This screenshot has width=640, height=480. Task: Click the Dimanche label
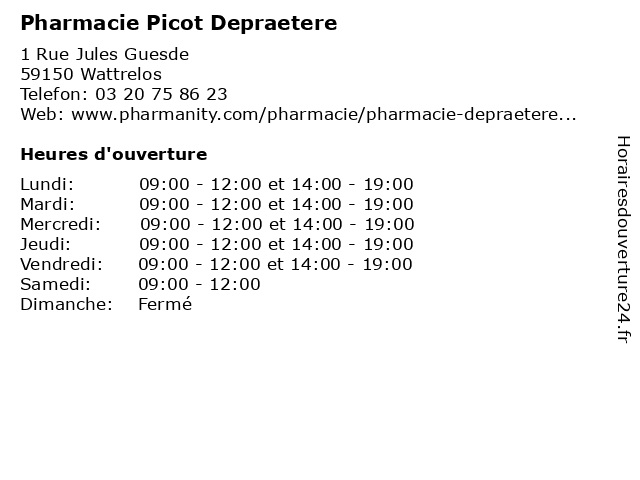coord(66,304)
